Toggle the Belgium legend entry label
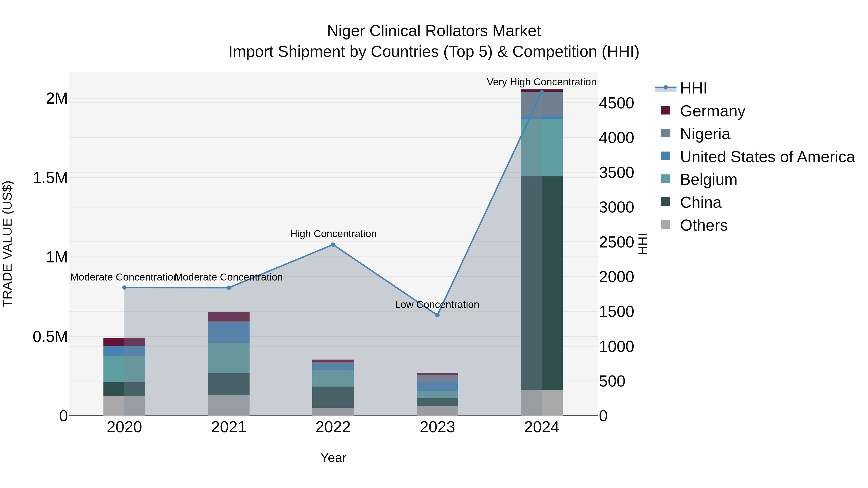Image resolution: width=868 pixels, height=488 pixels. [x=709, y=180]
